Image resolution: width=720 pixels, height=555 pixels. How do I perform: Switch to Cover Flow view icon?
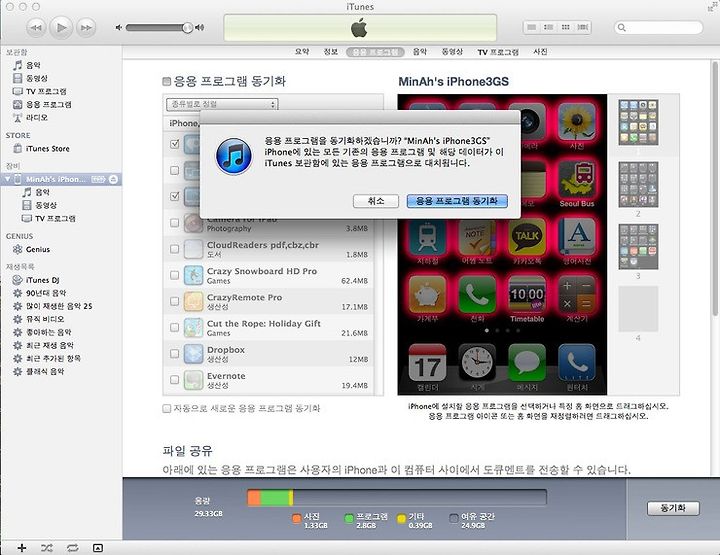point(583,28)
